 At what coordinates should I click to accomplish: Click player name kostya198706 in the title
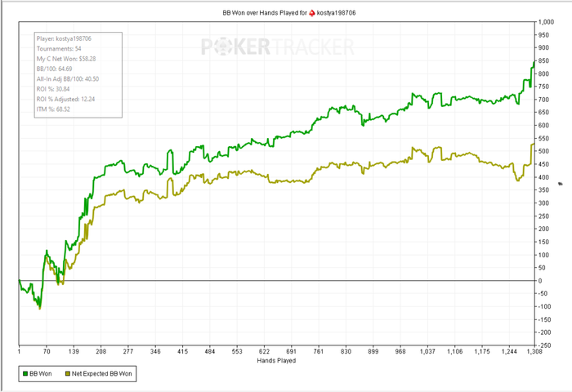336,13
